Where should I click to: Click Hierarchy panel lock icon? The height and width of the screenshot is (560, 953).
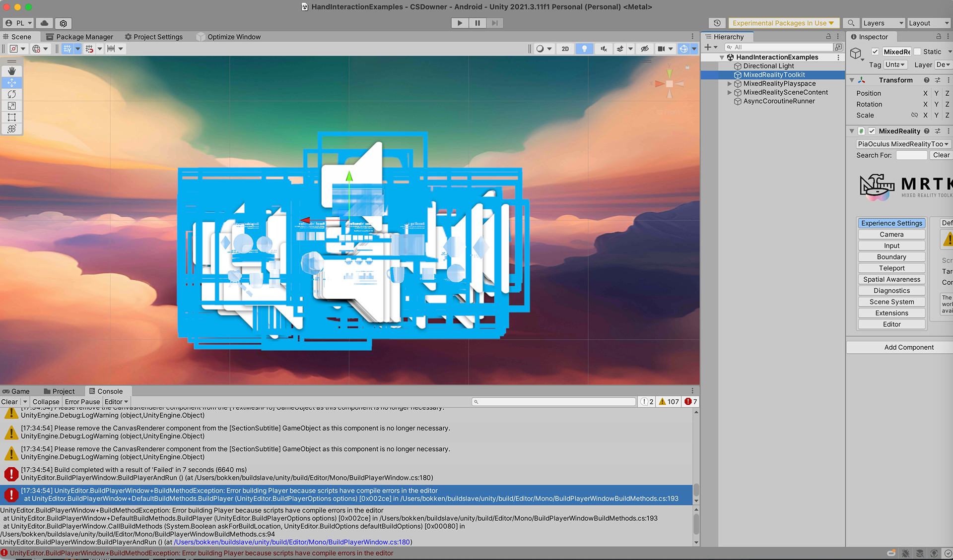[828, 37]
